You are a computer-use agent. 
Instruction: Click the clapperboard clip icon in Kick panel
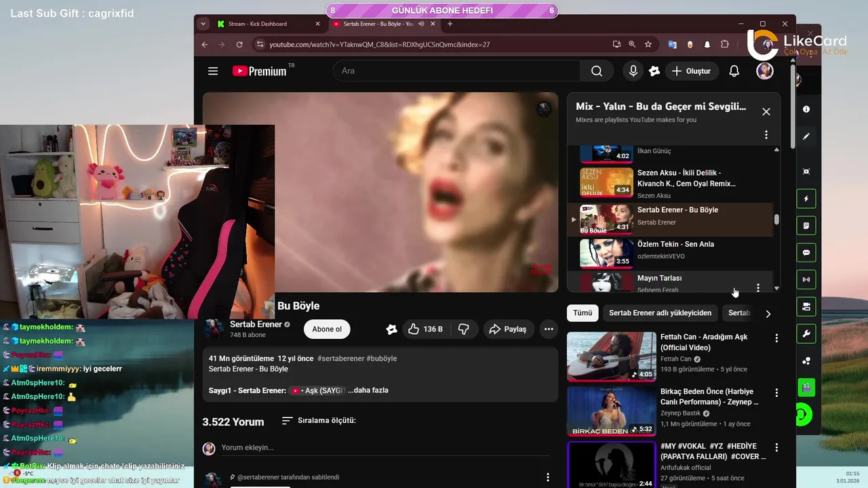pyautogui.click(x=806, y=388)
